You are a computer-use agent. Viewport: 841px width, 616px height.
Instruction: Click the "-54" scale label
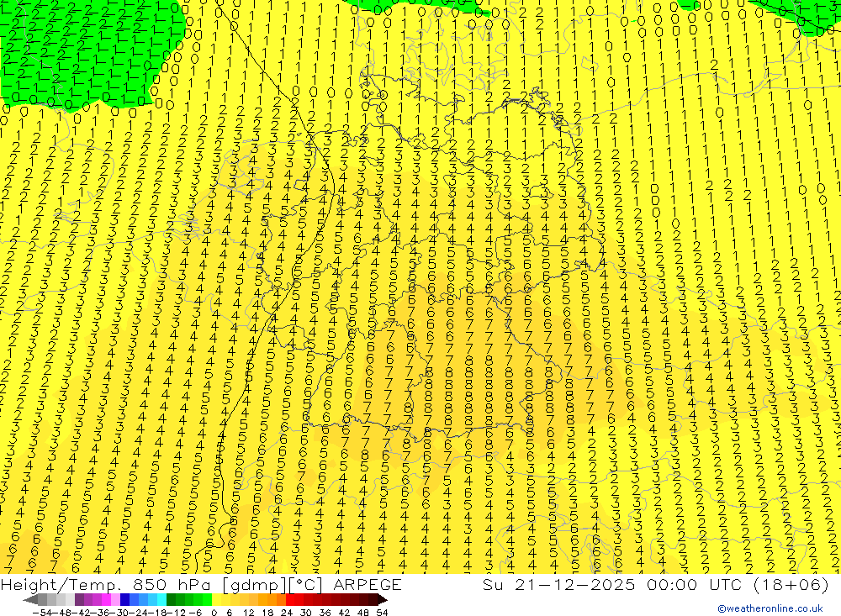point(42,613)
